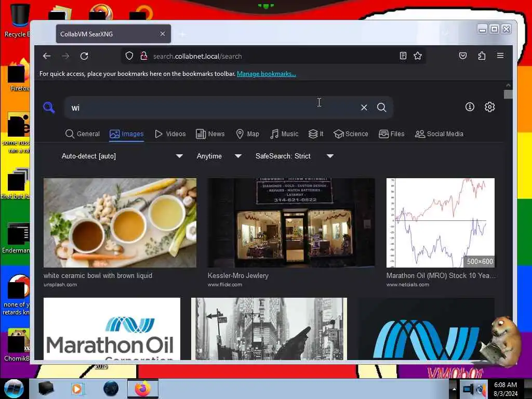The width and height of the screenshot is (532, 399).
Task: Open Marathon Oil stock chart thumbnail
Action: pos(441,223)
